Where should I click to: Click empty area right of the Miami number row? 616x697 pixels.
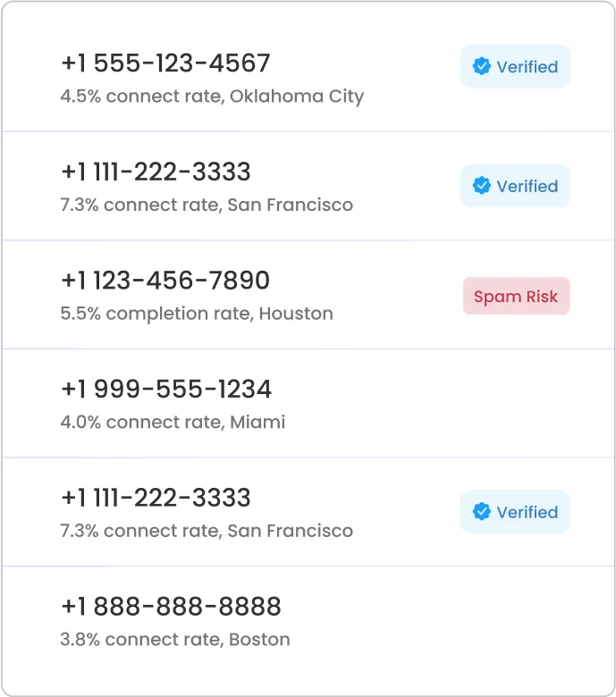444,403
